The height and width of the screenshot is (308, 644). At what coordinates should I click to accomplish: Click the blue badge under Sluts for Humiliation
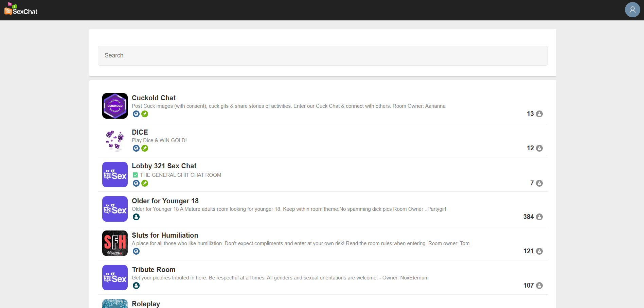[x=136, y=251]
